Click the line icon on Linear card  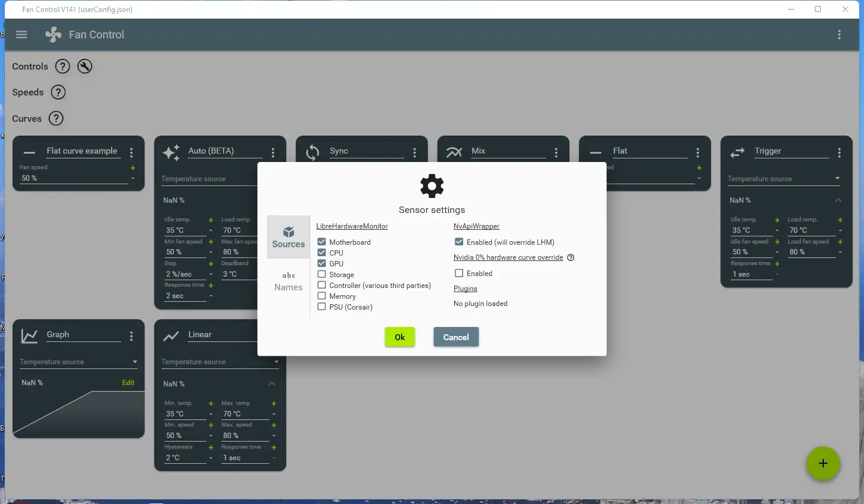tap(171, 337)
